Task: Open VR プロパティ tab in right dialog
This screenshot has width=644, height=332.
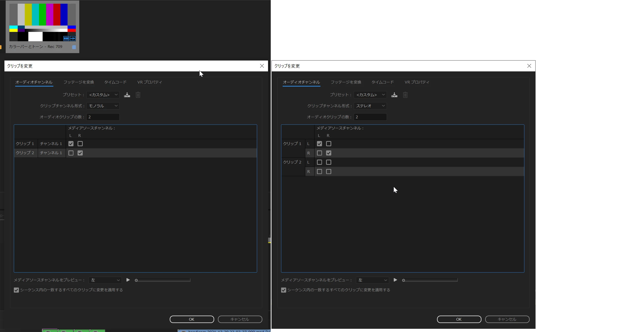Action: 417,82
